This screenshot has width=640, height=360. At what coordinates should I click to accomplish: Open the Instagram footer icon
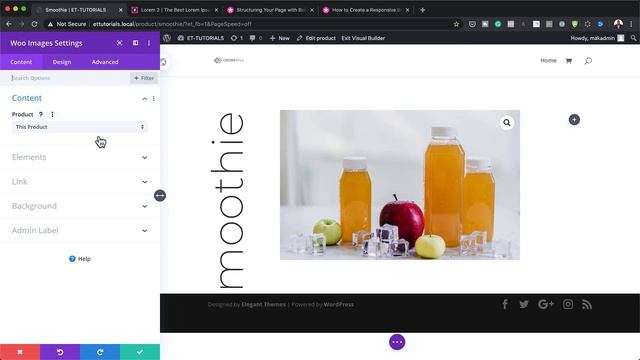[x=568, y=304]
